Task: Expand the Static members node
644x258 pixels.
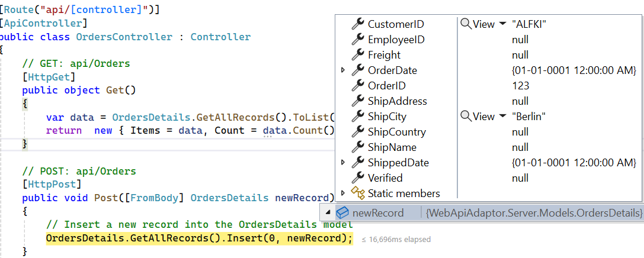Action: [x=343, y=193]
